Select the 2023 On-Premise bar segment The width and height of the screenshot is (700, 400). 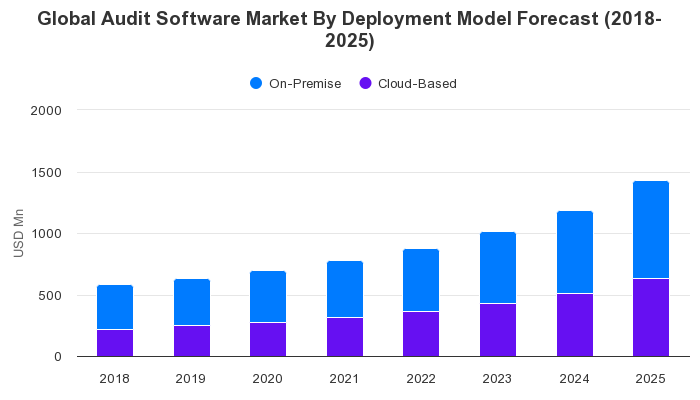pos(498,268)
